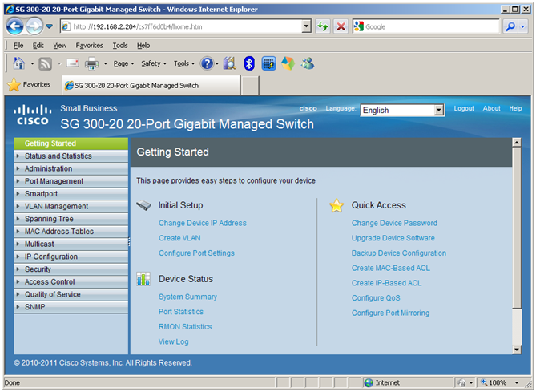Click the Print toolbar icon
Screen dimensions: 536x392
tap(91, 63)
